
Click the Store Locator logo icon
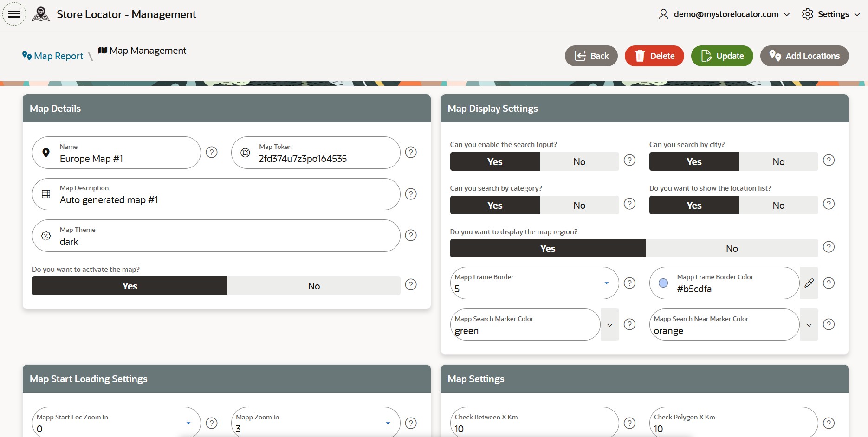(x=41, y=14)
